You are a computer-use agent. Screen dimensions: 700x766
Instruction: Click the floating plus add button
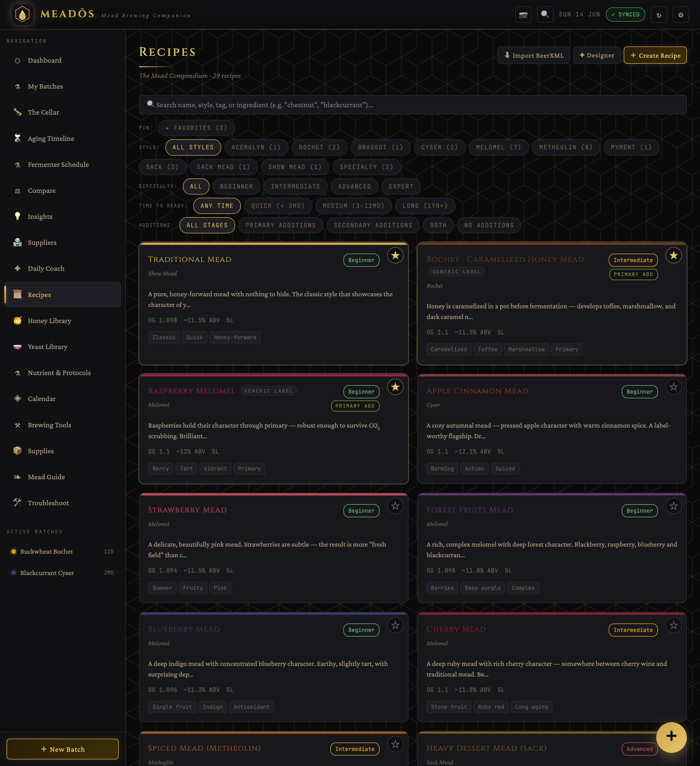[671, 737]
